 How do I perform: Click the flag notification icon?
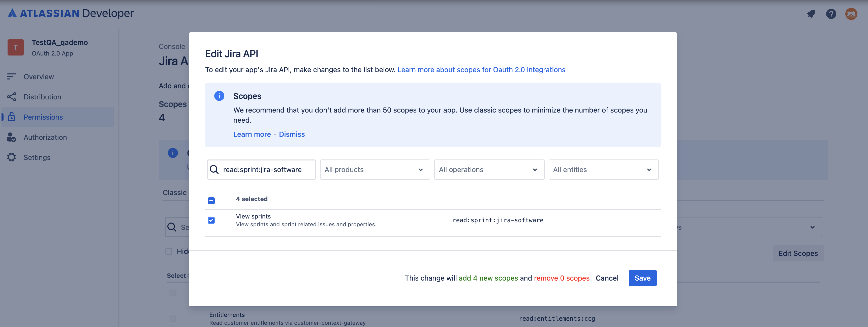point(811,14)
